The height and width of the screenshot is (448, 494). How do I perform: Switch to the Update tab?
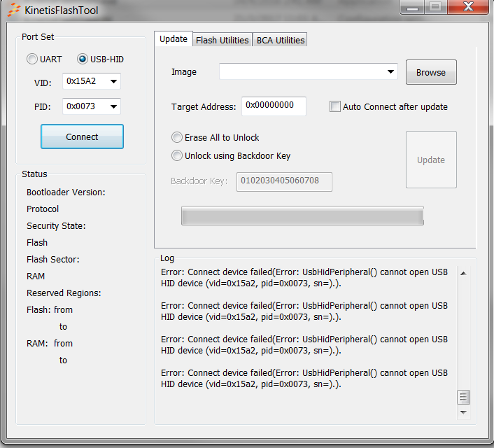click(174, 39)
